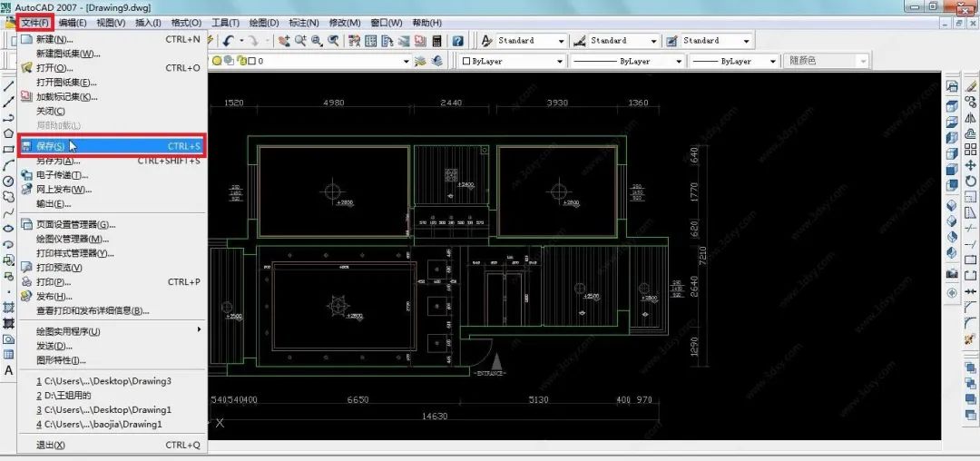980x461 pixels.
Task: Select the Mirror modify tool
Action: click(971, 117)
